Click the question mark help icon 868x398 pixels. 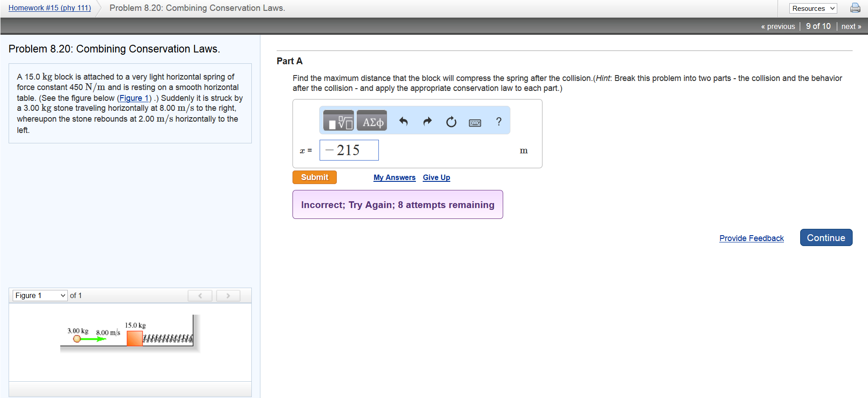(499, 121)
